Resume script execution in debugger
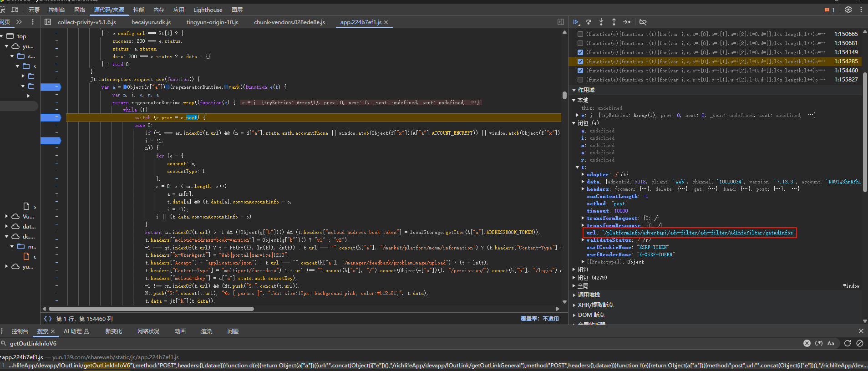Viewport: 868px width, 371px height. [x=576, y=22]
